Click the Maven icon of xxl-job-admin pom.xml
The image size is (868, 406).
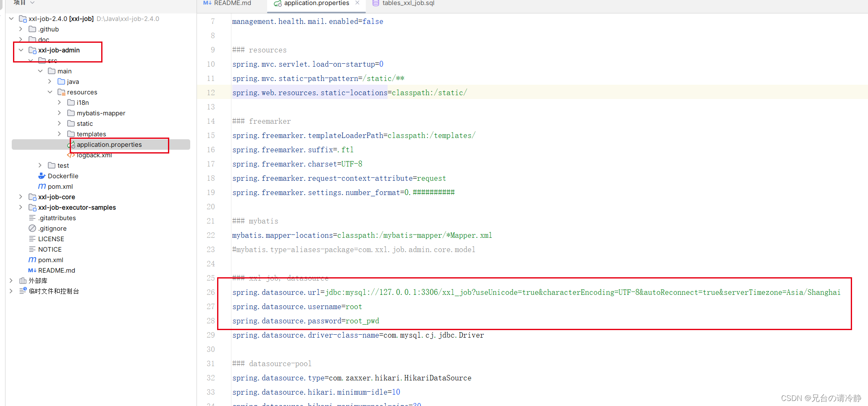click(42, 186)
